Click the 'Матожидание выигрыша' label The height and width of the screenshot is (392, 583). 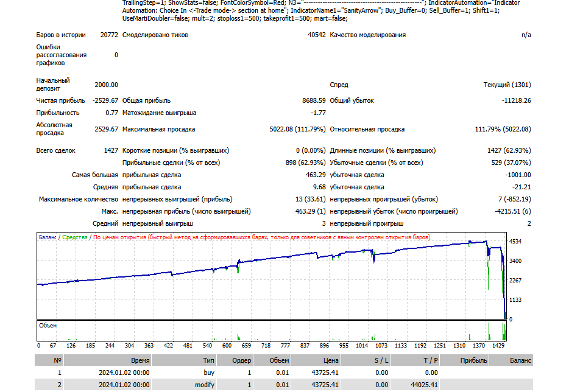pos(159,113)
